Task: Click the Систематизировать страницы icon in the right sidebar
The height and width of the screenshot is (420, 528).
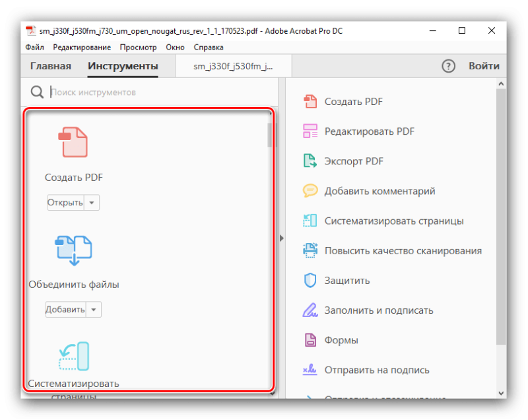Action: 310,221
